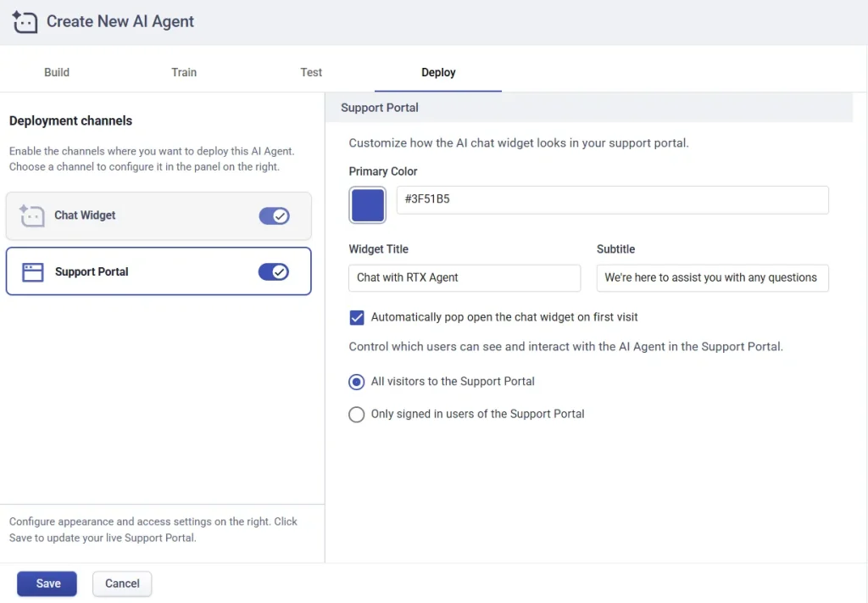Open the primary color swatch picker
This screenshot has width=868, height=603.
367,204
